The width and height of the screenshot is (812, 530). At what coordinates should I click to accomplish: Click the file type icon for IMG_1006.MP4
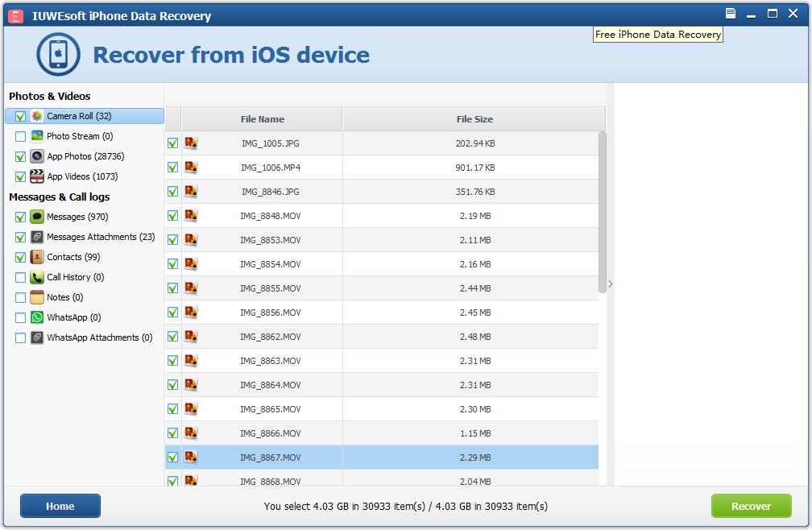(191, 168)
